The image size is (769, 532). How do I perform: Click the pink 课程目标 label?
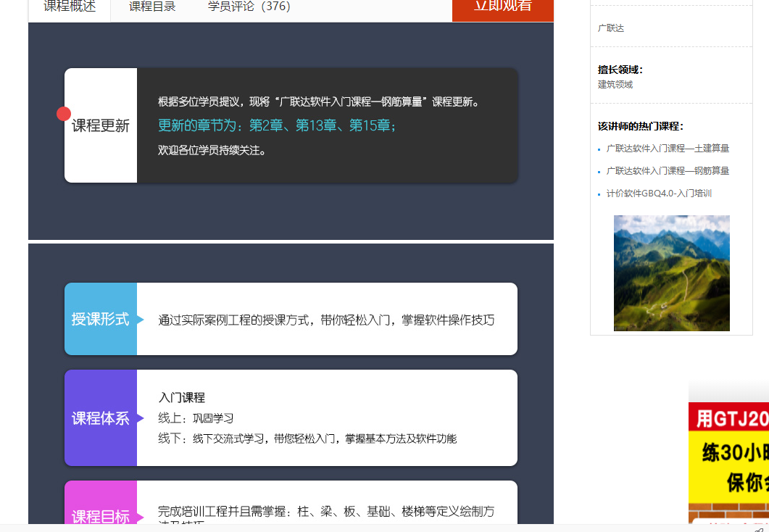coord(101,502)
